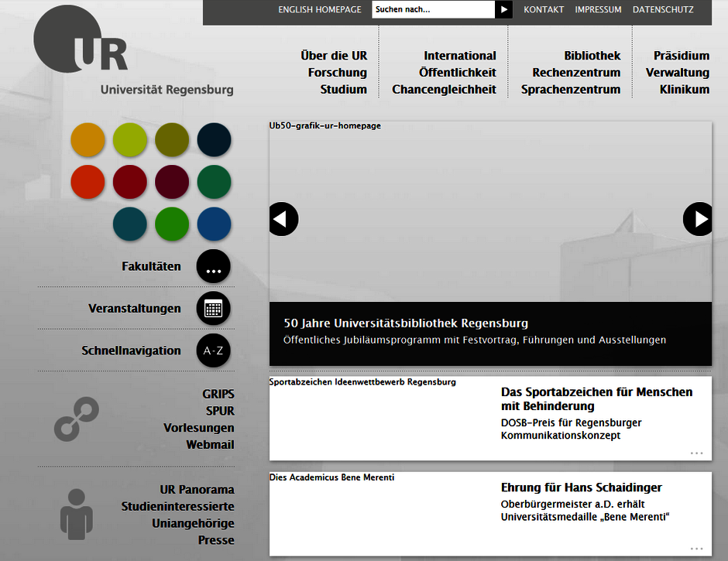
Task: Open the A-Z Schnellnavigation icon
Action: click(214, 351)
